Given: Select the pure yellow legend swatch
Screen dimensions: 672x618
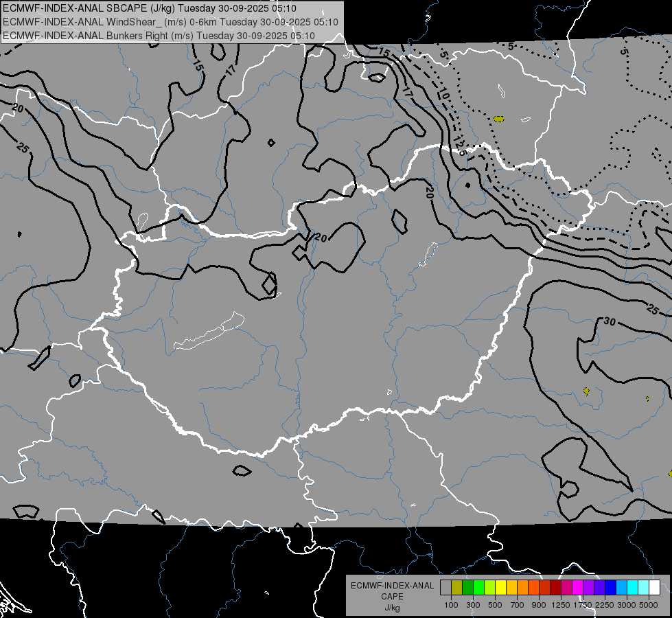Looking at the screenshot, I should [500, 588].
